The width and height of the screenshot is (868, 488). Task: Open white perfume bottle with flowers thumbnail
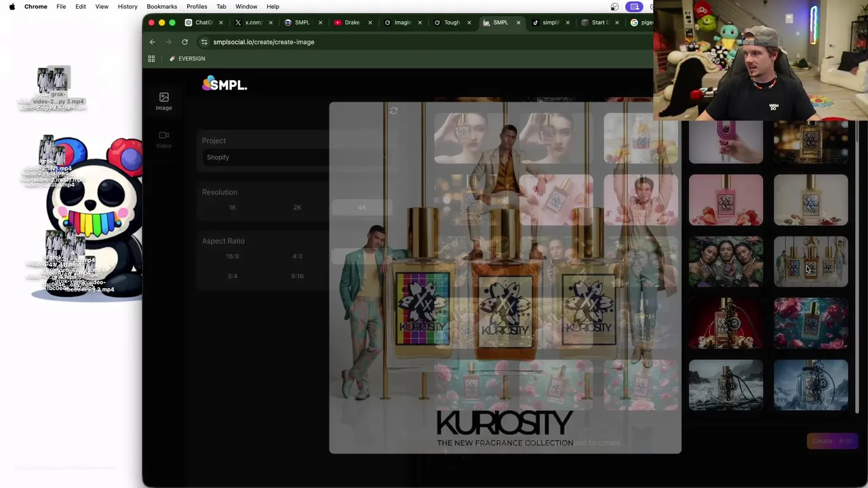coord(811,200)
